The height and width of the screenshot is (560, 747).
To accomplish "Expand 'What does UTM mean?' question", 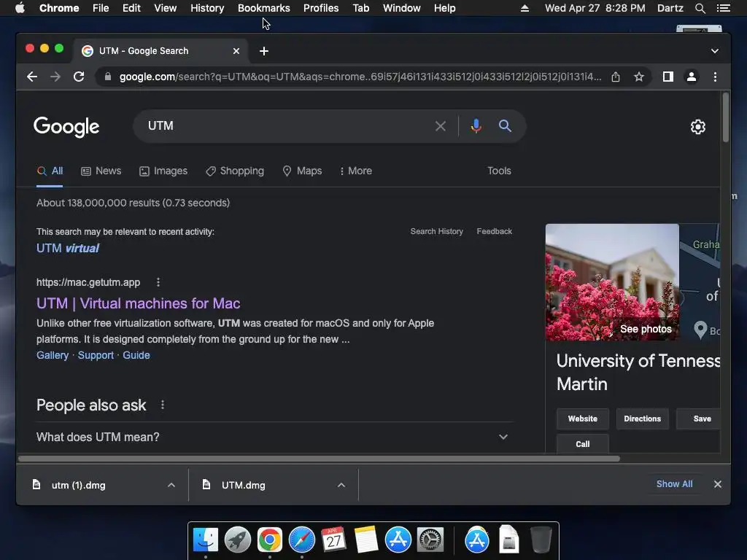I will coord(274,437).
